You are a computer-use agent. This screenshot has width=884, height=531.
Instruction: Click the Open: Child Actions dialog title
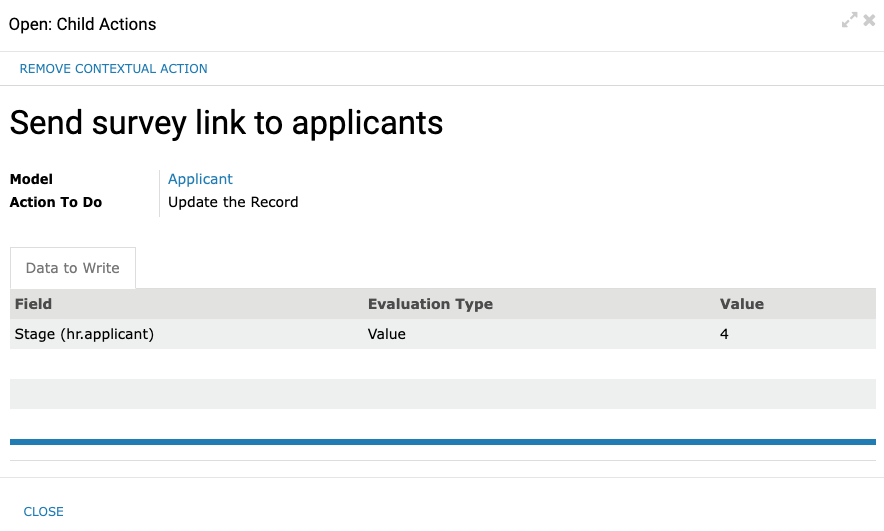82,24
